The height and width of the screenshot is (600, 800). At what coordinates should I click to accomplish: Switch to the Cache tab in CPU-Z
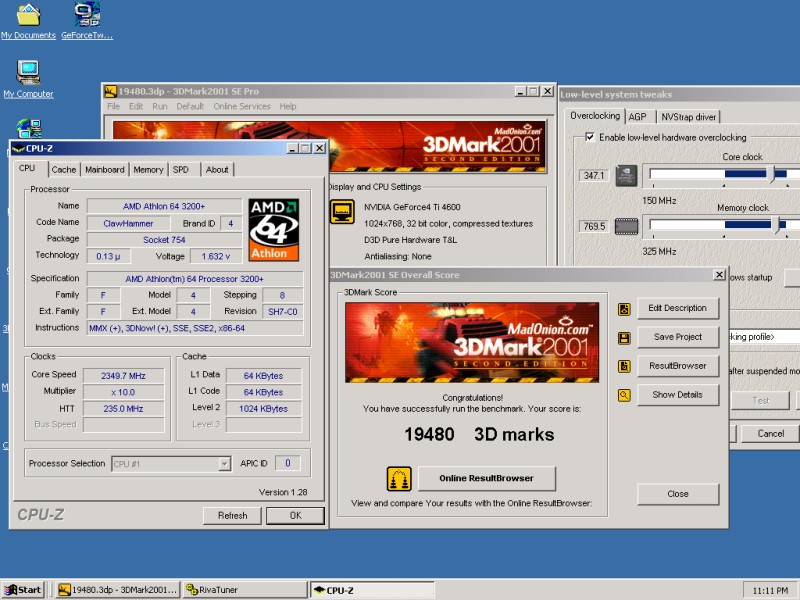64,170
